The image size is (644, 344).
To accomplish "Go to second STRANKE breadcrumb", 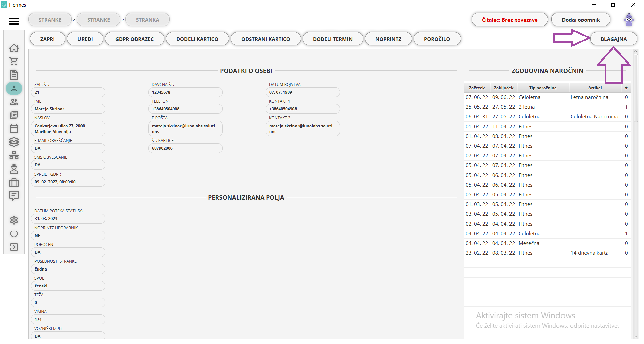I will pyautogui.click(x=99, y=20).
